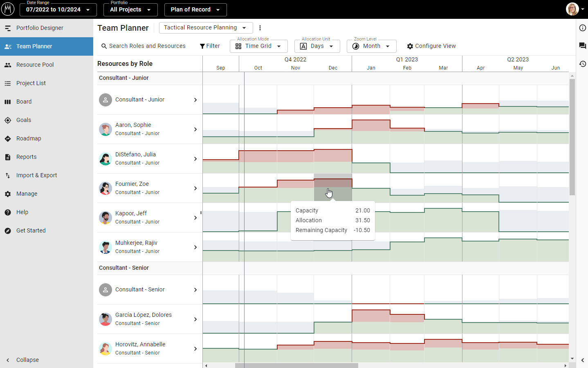Open the Date Range dropdown
The image size is (588, 368).
pyautogui.click(x=58, y=9)
